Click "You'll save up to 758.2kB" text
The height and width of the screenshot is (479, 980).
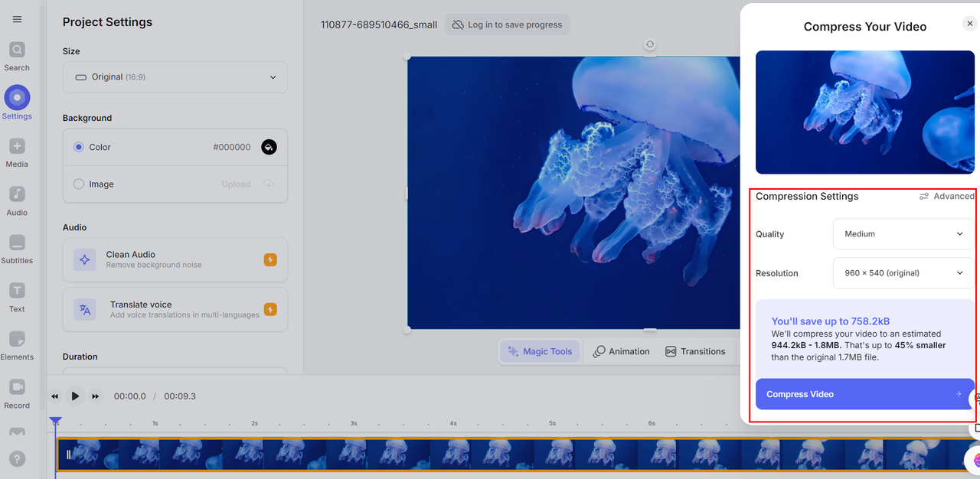[x=831, y=321]
